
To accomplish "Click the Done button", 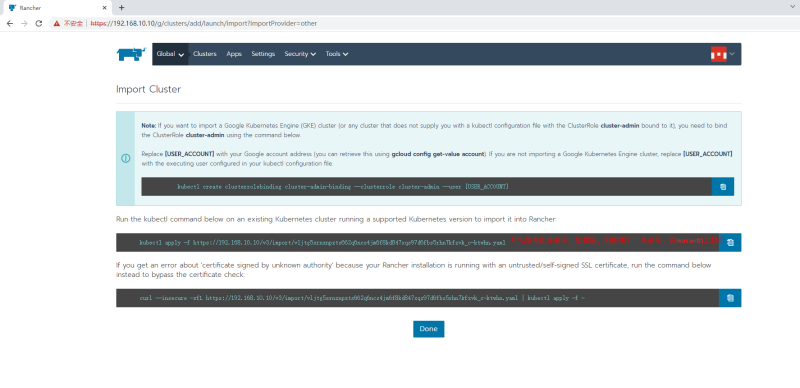I will point(429,329).
